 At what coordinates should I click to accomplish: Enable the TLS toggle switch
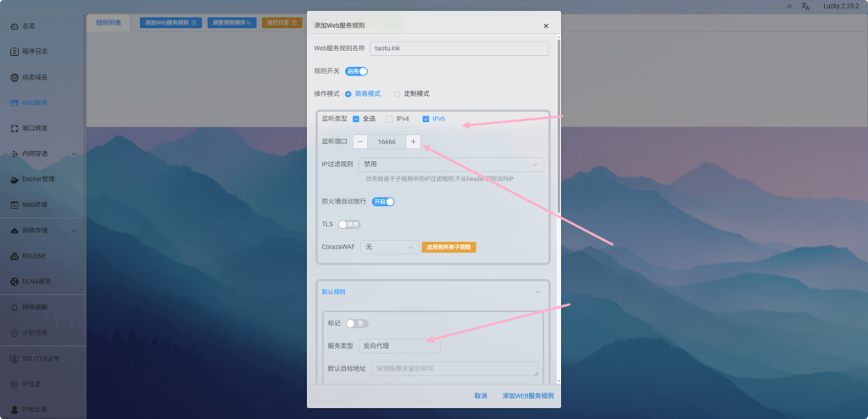349,224
